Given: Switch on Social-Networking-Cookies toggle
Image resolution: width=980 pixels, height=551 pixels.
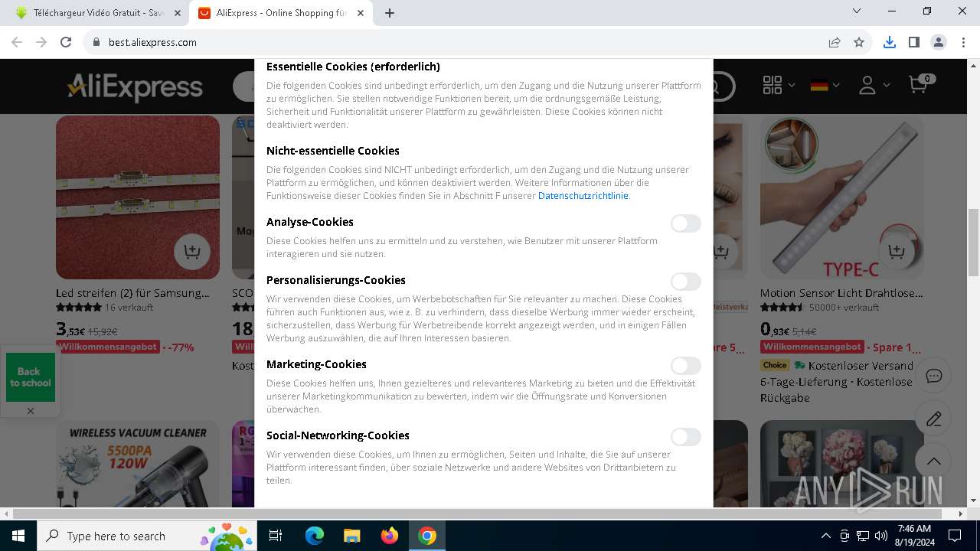Looking at the screenshot, I should tap(686, 437).
